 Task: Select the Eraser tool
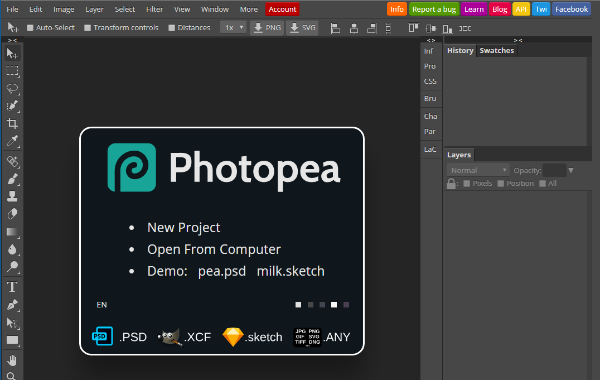pyautogui.click(x=12, y=214)
